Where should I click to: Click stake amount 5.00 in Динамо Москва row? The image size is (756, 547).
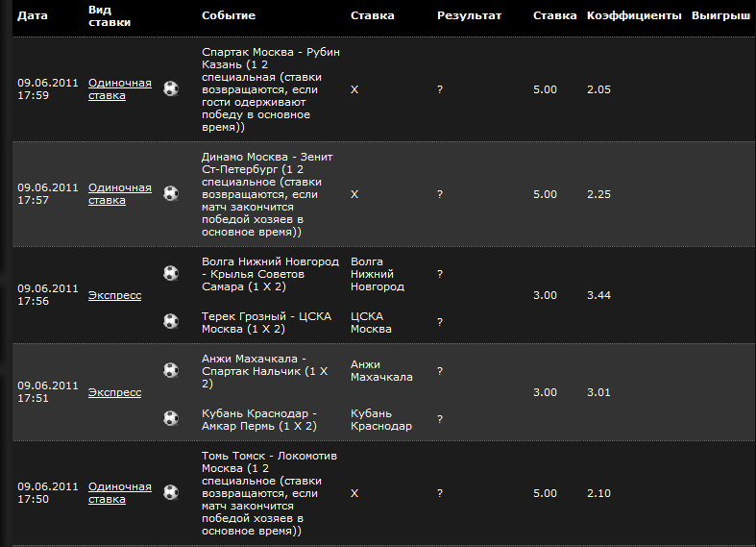pyautogui.click(x=545, y=194)
